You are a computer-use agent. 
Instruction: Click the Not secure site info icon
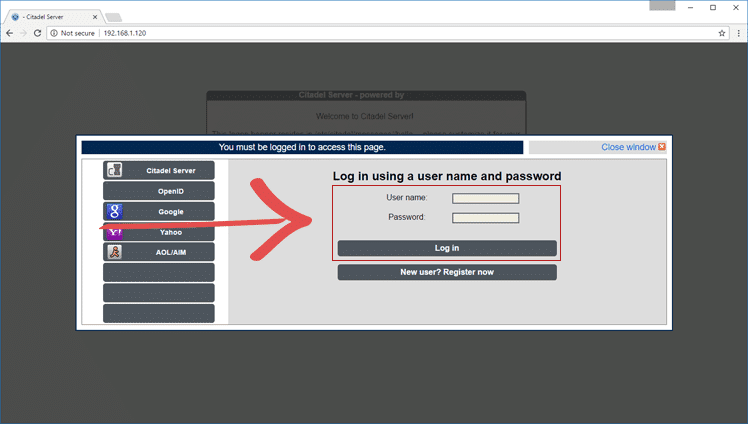[x=52, y=33]
